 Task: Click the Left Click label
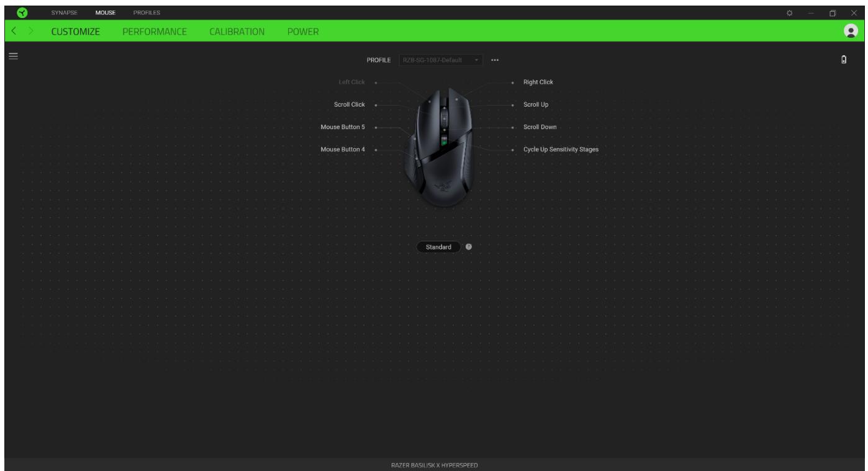point(351,82)
